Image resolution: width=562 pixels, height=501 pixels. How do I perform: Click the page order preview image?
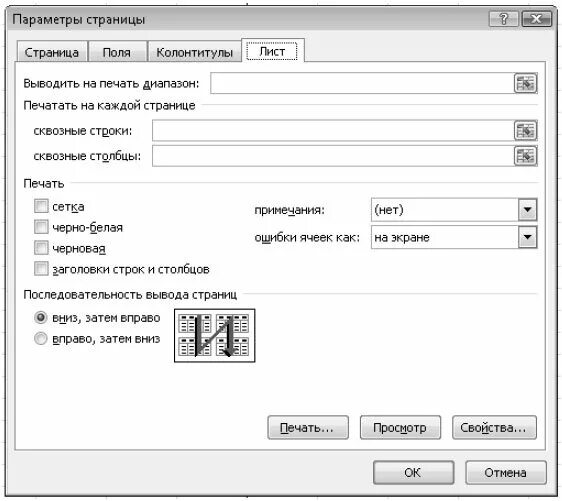pos(215,335)
